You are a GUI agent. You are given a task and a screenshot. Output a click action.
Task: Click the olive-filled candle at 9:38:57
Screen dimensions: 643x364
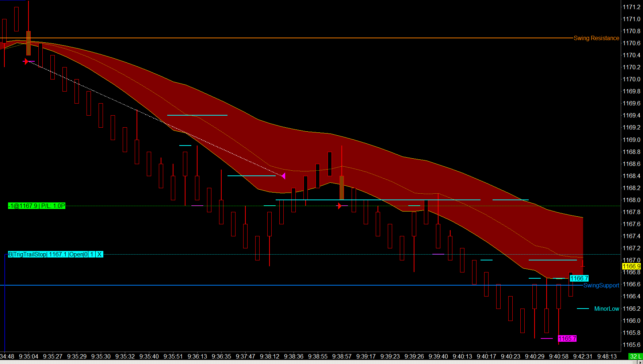pos(342,188)
